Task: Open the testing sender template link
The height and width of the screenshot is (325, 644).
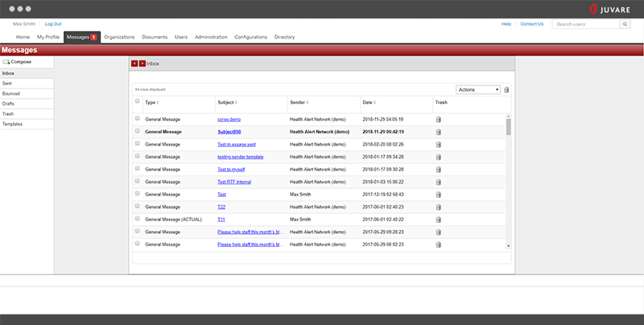Action: point(240,157)
